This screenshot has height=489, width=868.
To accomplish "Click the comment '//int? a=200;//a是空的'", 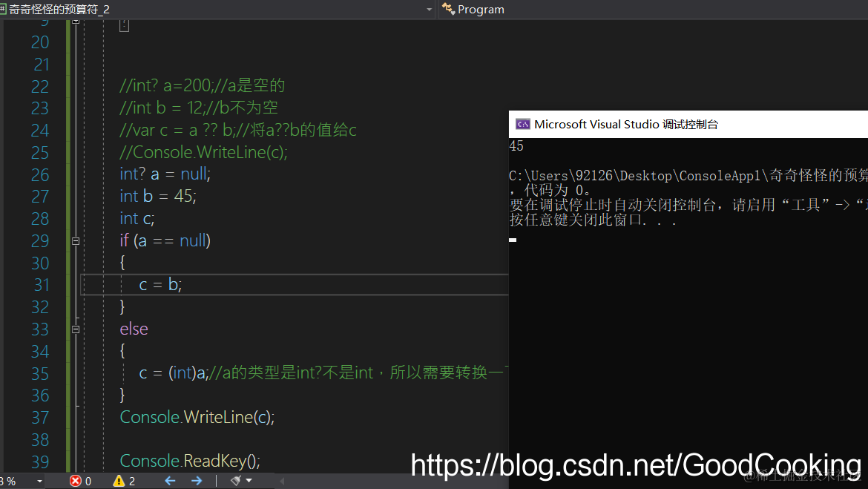I will click(202, 85).
